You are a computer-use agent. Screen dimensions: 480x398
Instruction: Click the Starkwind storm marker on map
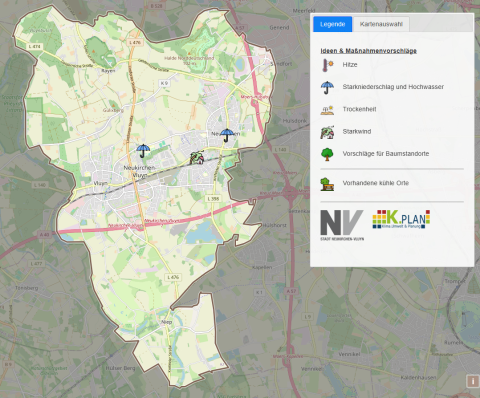(197, 158)
